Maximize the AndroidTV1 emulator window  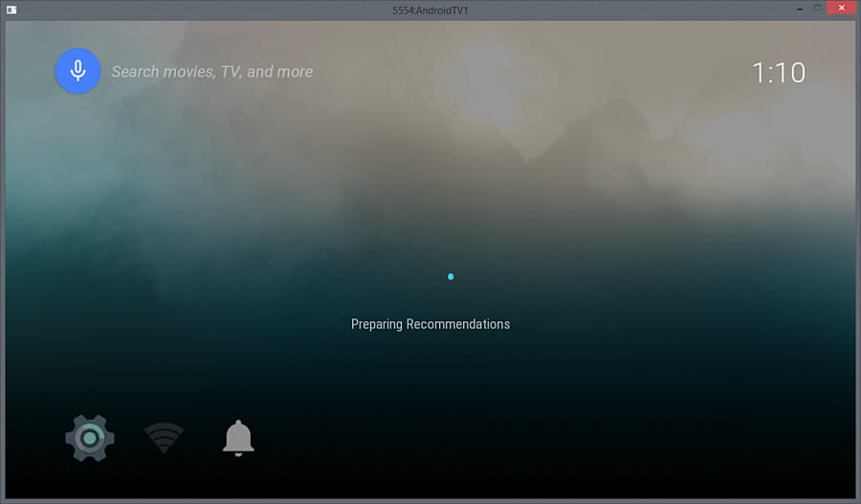coord(818,9)
